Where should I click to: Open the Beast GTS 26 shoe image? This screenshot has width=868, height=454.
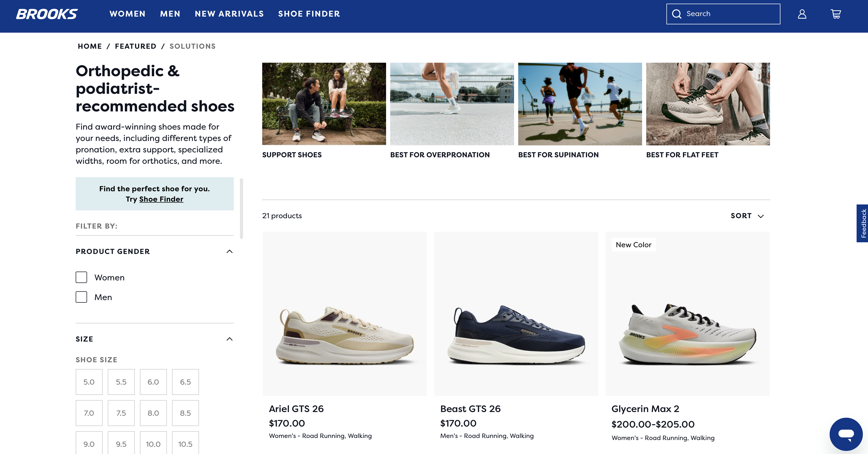[516, 314]
